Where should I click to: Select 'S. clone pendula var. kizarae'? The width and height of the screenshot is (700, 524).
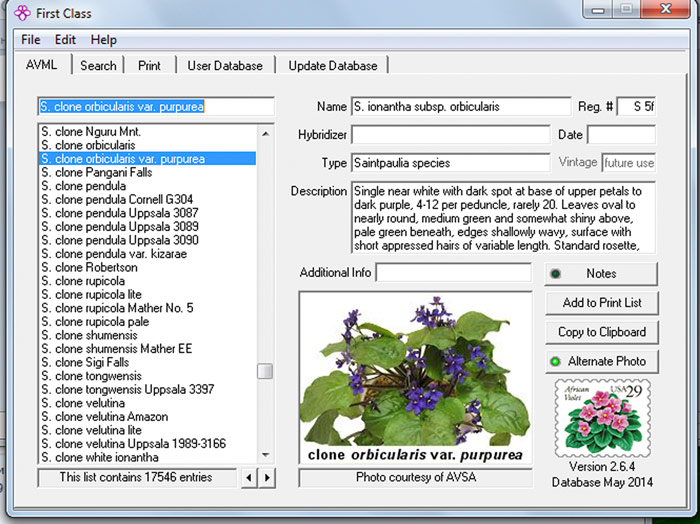tap(147, 254)
